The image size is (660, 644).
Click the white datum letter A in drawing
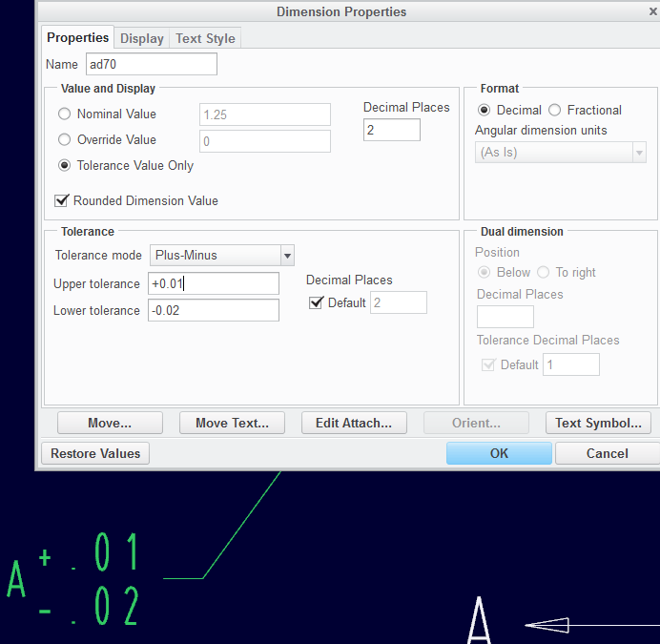(x=479, y=619)
